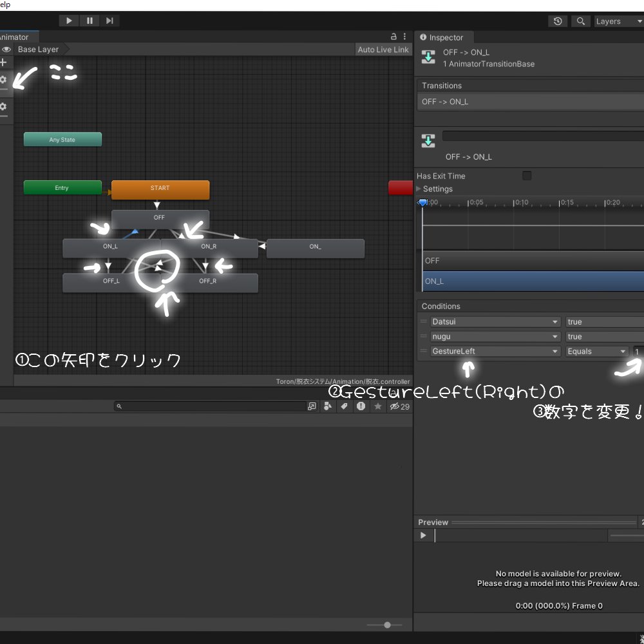
Task: Toggle the Favorites star icon
Action: click(x=378, y=406)
